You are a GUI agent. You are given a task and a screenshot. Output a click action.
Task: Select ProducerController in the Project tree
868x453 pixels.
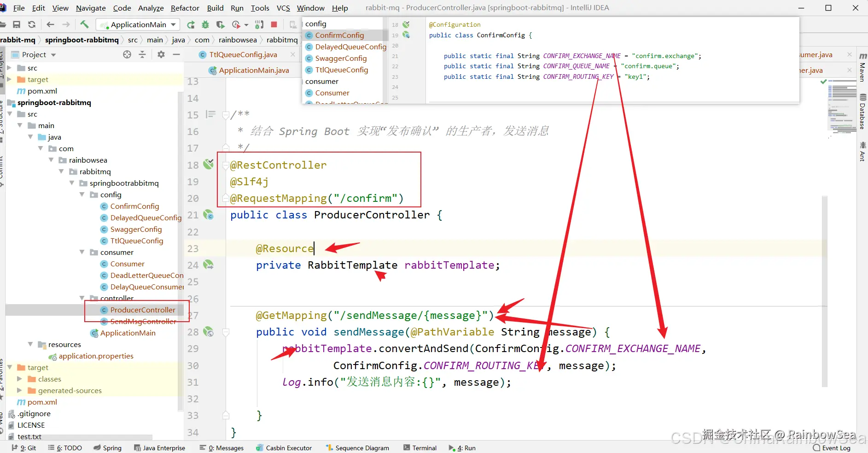tap(143, 310)
